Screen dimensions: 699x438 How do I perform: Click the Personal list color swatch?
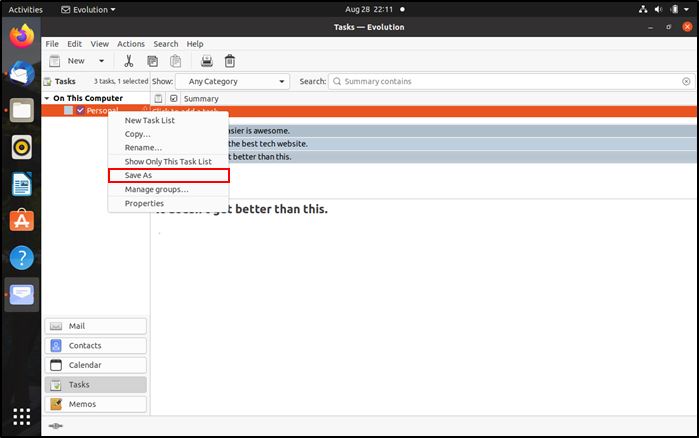coord(68,110)
